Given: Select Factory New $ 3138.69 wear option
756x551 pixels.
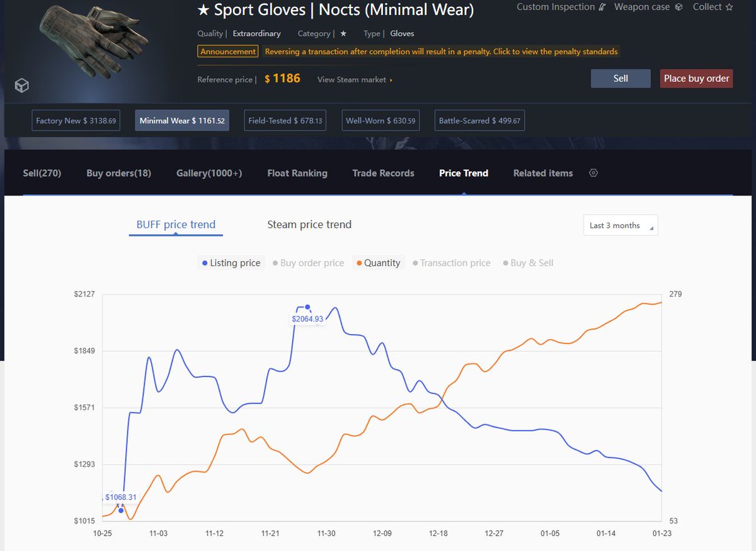Looking at the screenshot, I should [76, 120].
